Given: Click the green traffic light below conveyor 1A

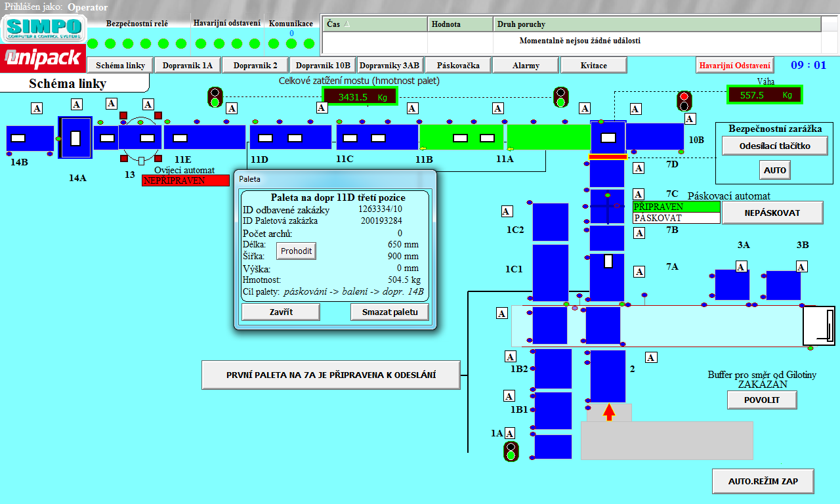Looking at the screenshot, I should pos(511,451).
